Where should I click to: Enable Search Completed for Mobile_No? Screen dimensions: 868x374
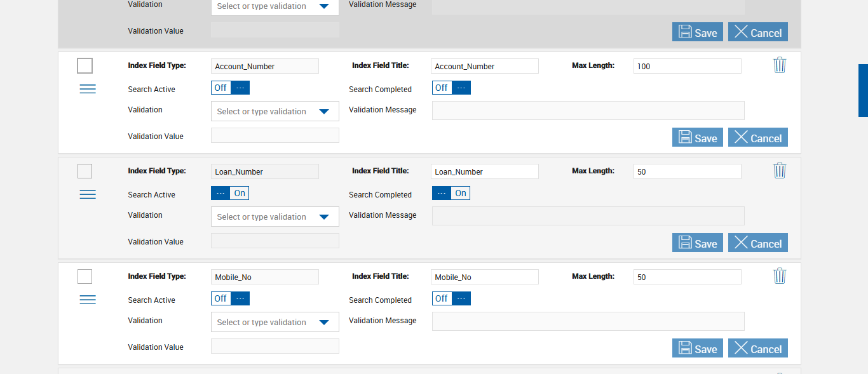(x=451, y=298)
